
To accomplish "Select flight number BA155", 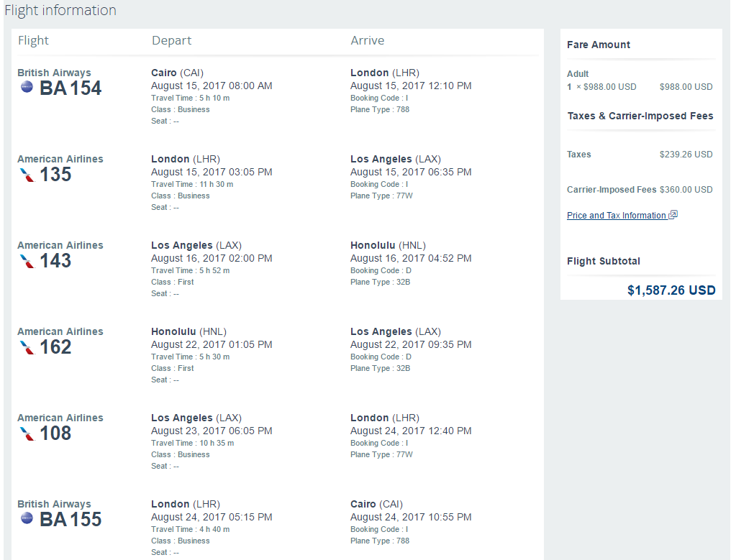I will click(71, 520).
